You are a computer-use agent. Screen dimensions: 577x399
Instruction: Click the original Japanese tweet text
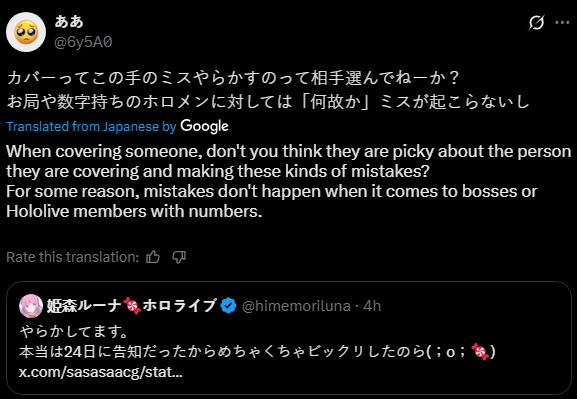(x=268, y=90)
